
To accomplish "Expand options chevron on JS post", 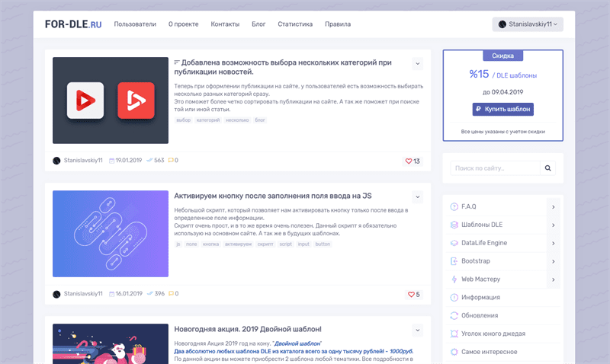I will (x=417, y=196).
